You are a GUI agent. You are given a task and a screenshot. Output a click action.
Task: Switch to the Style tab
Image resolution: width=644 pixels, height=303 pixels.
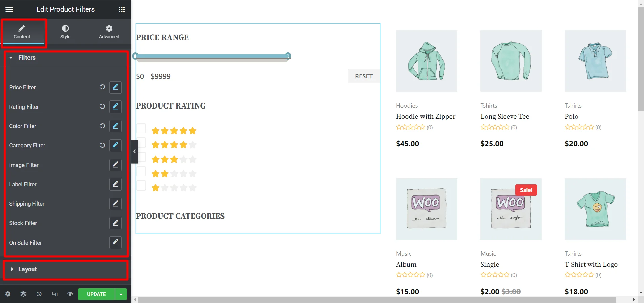[x=65, y=32]
